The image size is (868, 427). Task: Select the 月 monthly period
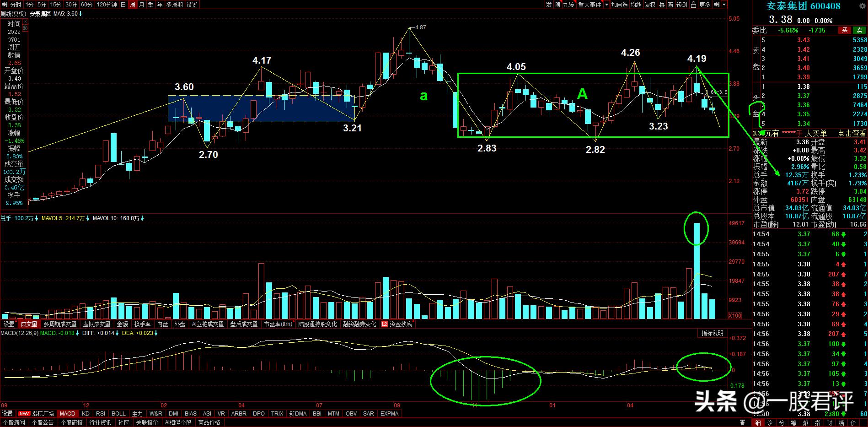tap(142, 5)
